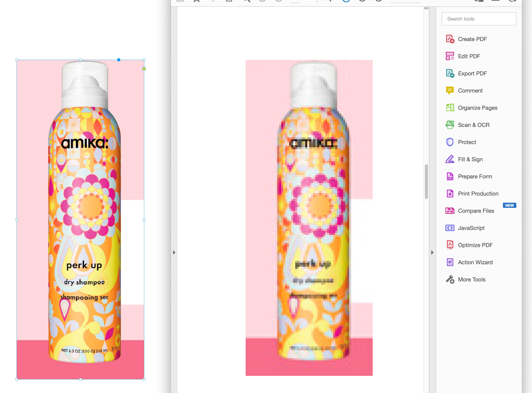Image resolution: width=532 pixels, height=393 pixels.
Task: Open the Prepare Form tool
Action: coord(474,176)
